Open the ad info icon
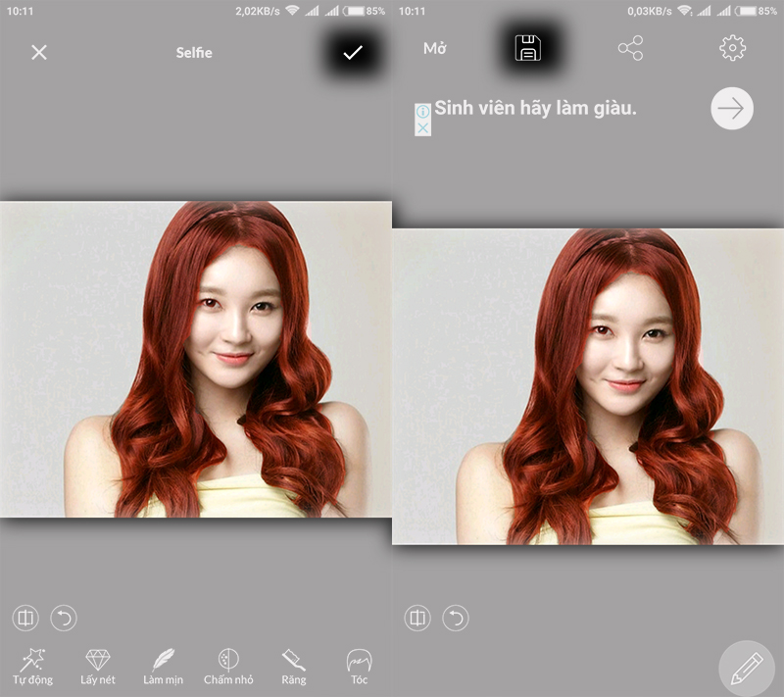784x697 pixels. [422, 111]
